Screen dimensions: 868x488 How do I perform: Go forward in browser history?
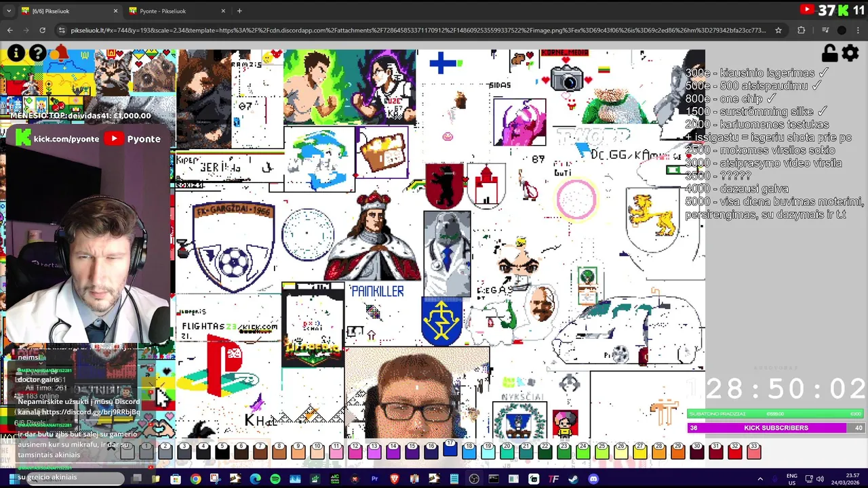pos(26,30)
